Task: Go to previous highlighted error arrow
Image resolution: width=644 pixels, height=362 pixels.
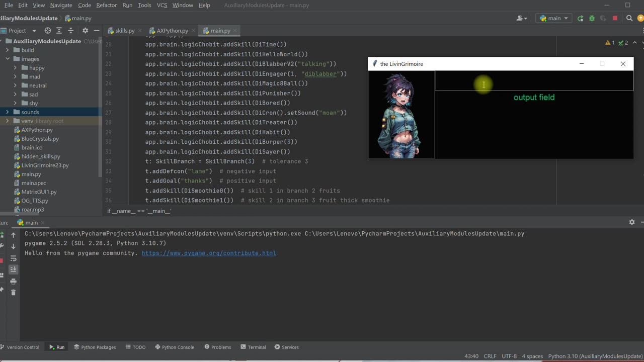Action: coord(634,43)
